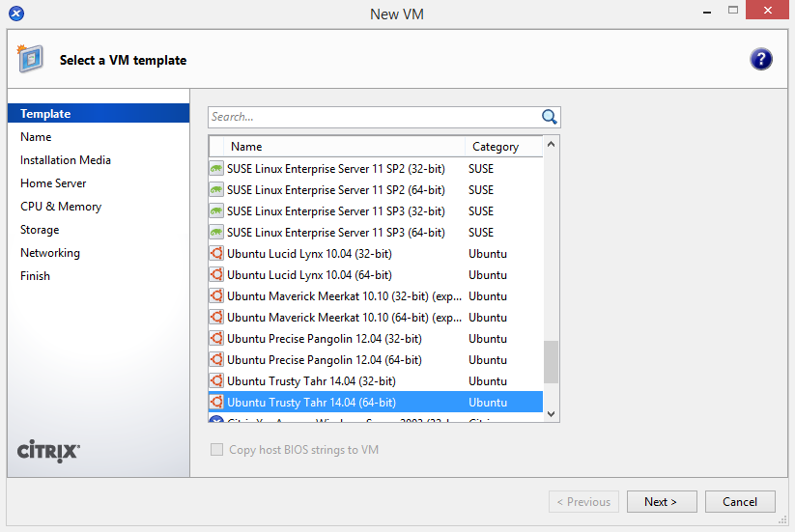The height and width of the screenshot is (532, 795).
Task: Click the Cancel button
Action: pyautogui.click(x=740, y=502)
